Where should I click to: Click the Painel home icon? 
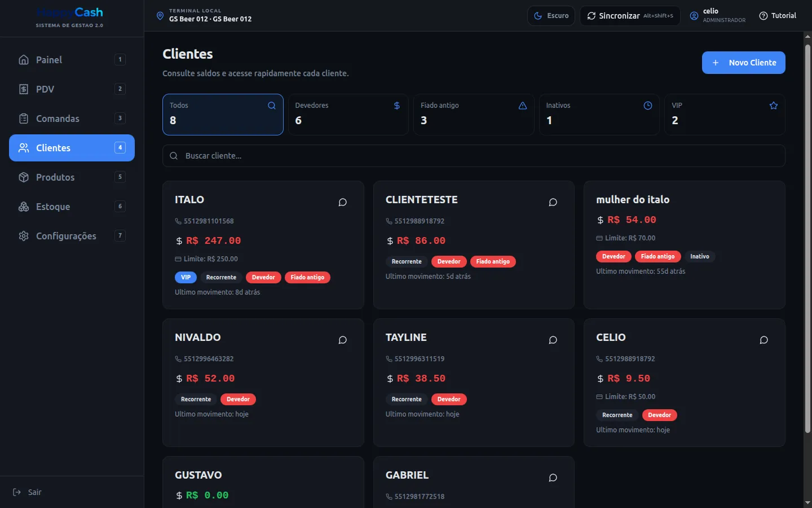tap(24, 60)
